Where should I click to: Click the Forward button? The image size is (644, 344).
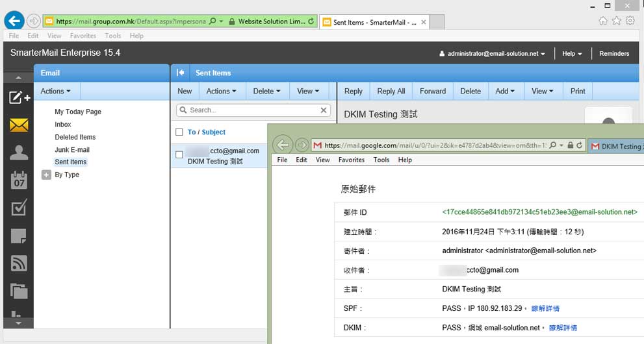433,91
